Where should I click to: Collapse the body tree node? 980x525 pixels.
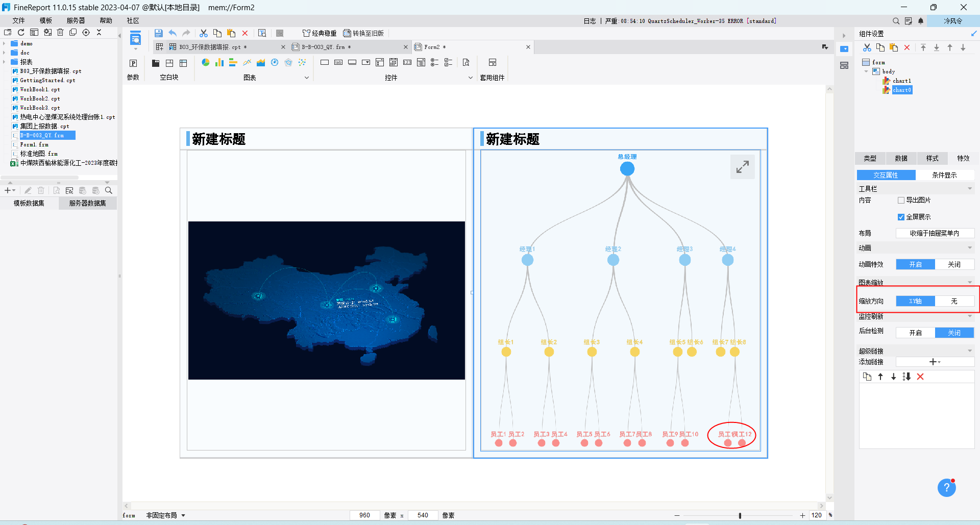pos(866,71)
